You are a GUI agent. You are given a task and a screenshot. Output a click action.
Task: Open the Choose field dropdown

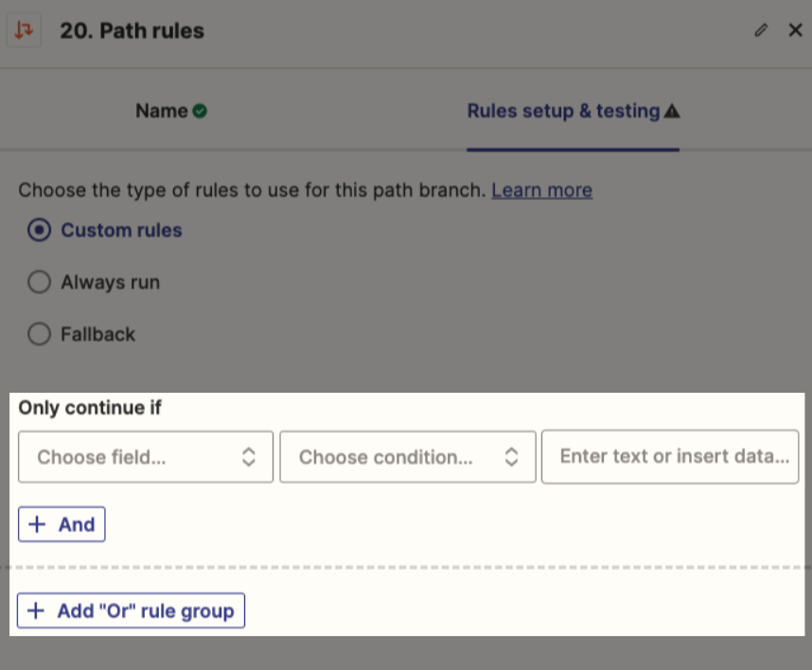click(x=146, y=457)
